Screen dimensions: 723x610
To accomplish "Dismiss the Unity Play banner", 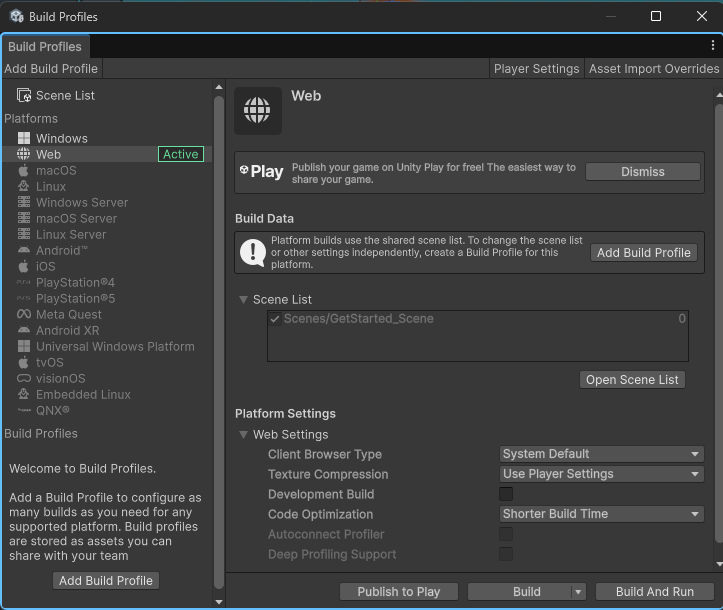I will (643, 172).
